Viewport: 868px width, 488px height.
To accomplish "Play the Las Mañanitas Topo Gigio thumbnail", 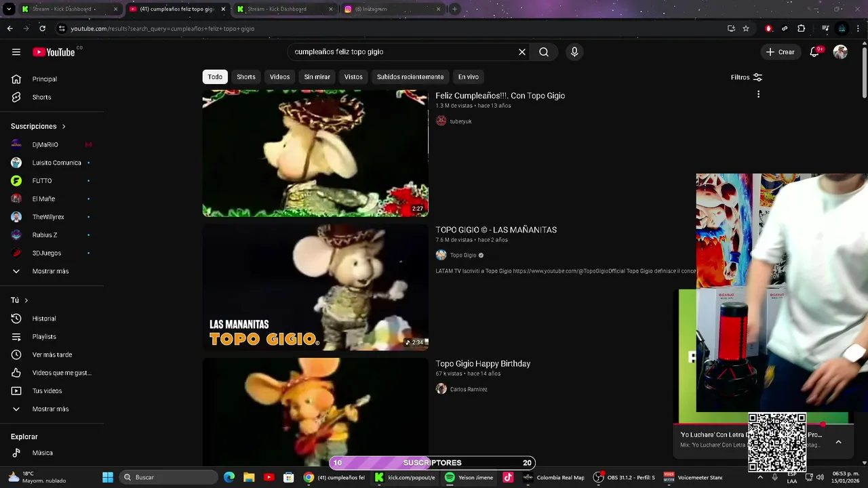I will click(315, 287).
